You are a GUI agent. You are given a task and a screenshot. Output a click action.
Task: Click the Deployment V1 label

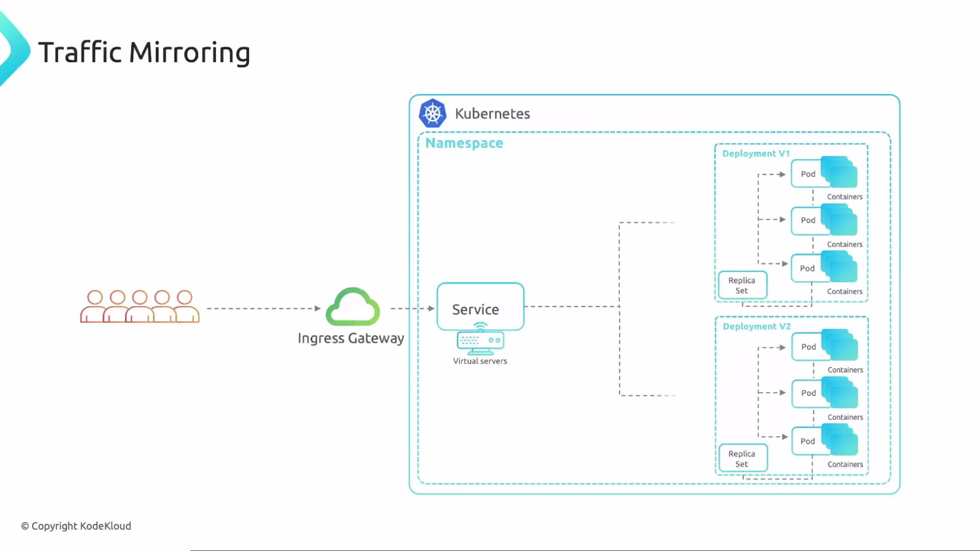[x=756, y=154]
